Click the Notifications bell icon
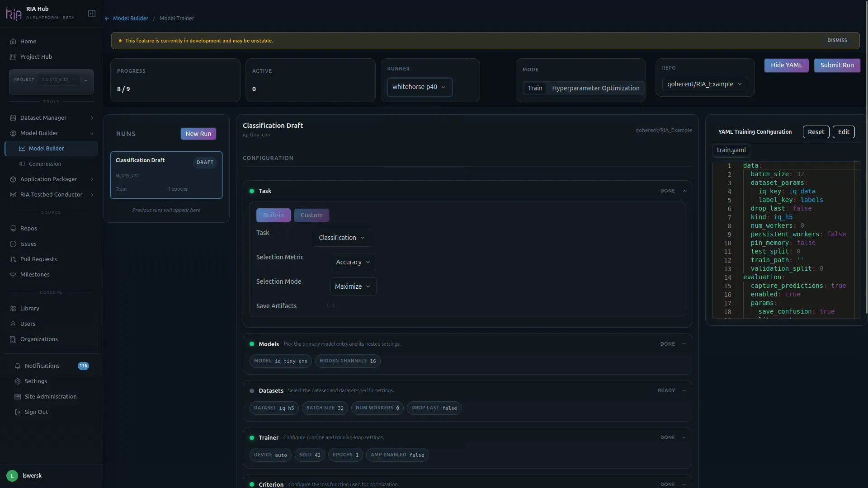The height and width of the screenshot is (488, 868). pos(18,366)
